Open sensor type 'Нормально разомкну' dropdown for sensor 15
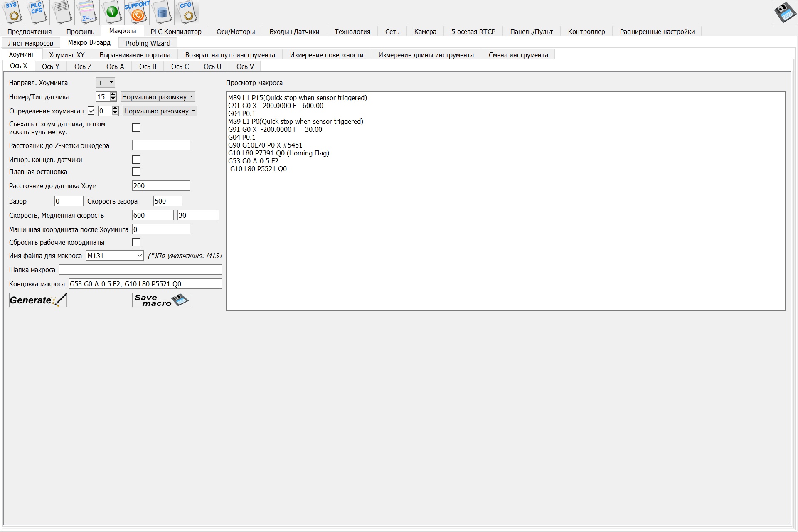This screenshot has width=798, height=532. [158, 97]
